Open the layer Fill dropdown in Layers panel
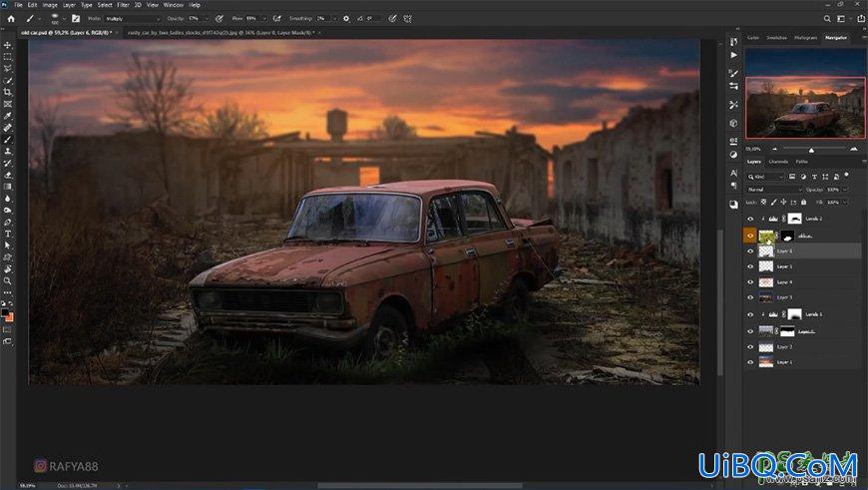The height and width of the screenshot is (490, 868). coord(844,203)
